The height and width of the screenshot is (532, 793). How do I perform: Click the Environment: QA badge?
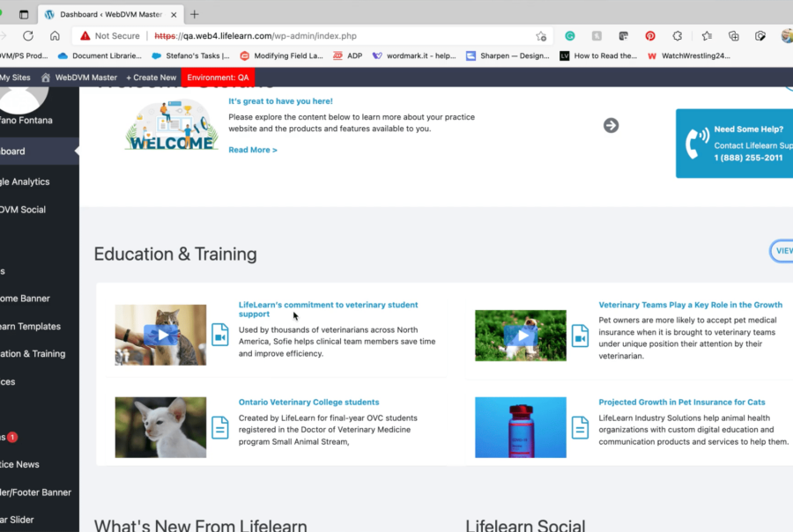218,78
